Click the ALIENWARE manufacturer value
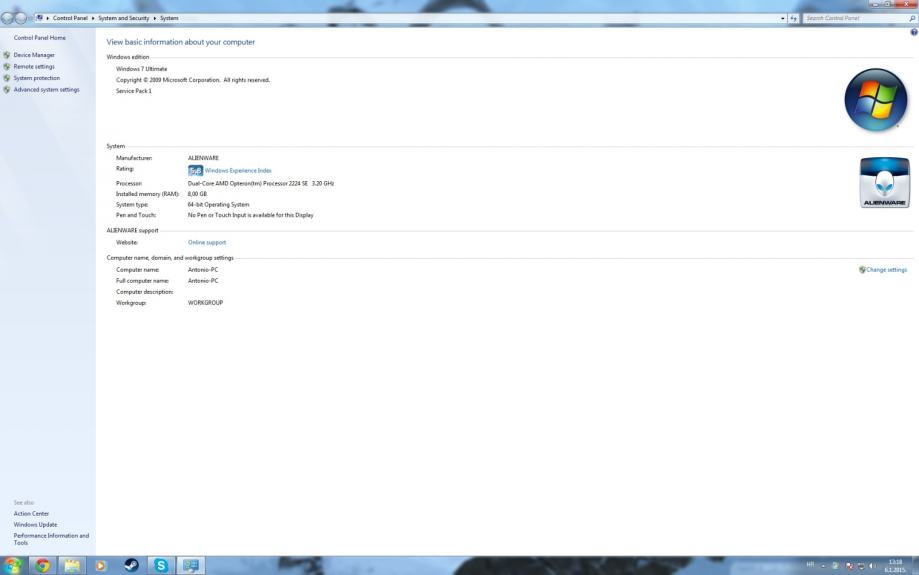919x575 pixels. (203, 158)
